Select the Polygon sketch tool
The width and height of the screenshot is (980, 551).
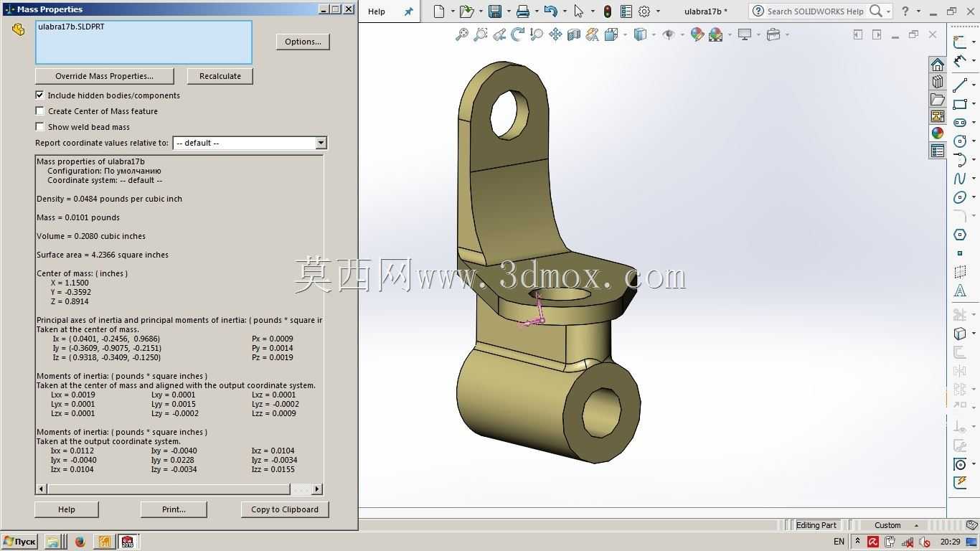point(960,235)
